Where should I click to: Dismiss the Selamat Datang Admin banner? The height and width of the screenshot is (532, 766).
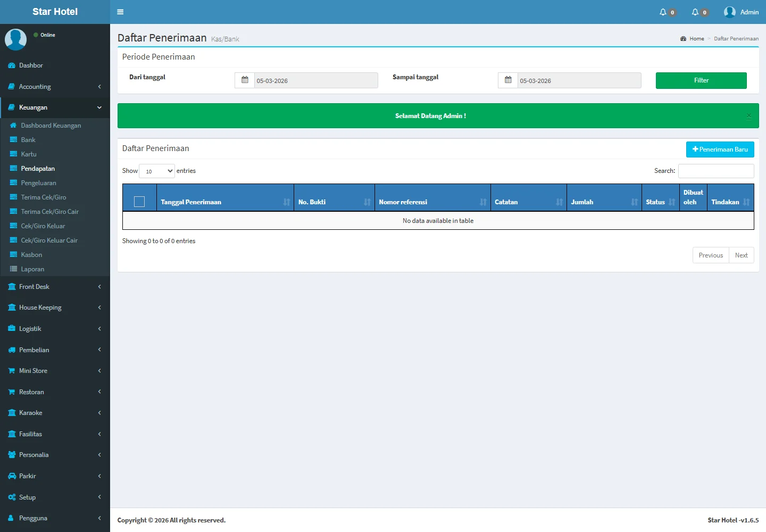(x=748, y=116)
